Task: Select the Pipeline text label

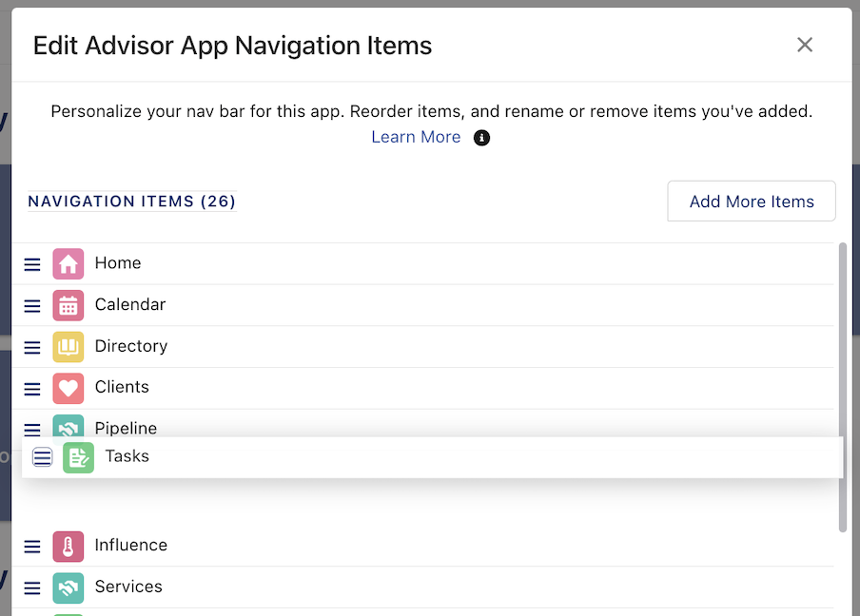Action: 126,428
